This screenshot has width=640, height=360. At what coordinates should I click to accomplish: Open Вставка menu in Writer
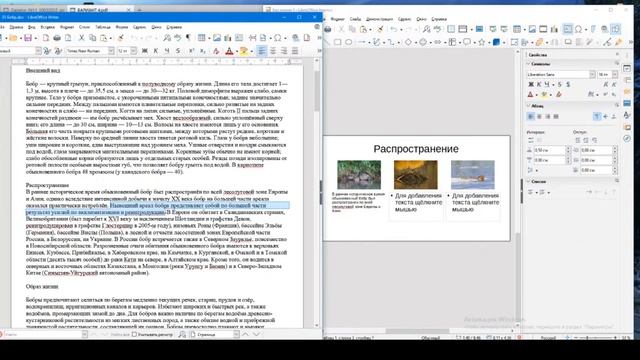(48, 27)
